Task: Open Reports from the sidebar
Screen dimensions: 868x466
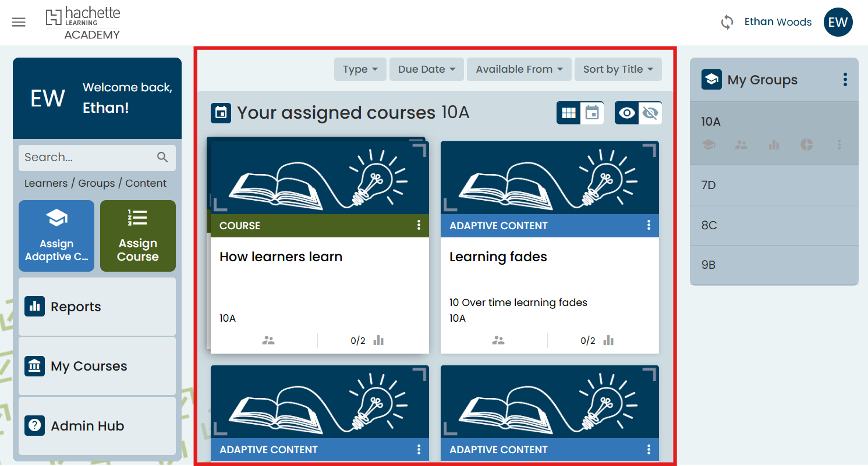Action: (x=97, y=307)
